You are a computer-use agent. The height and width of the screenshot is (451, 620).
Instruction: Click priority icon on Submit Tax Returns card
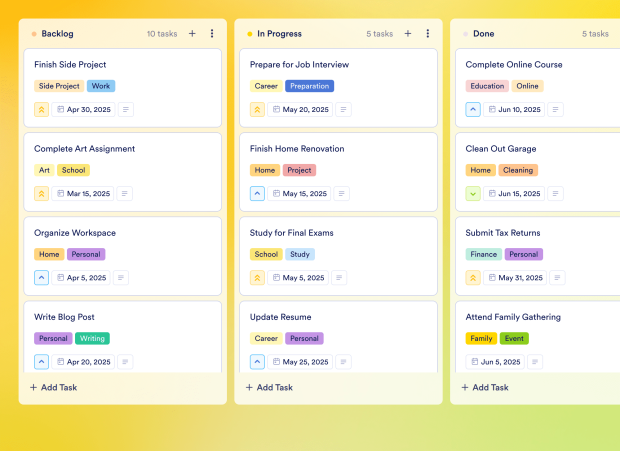point(473,278)
